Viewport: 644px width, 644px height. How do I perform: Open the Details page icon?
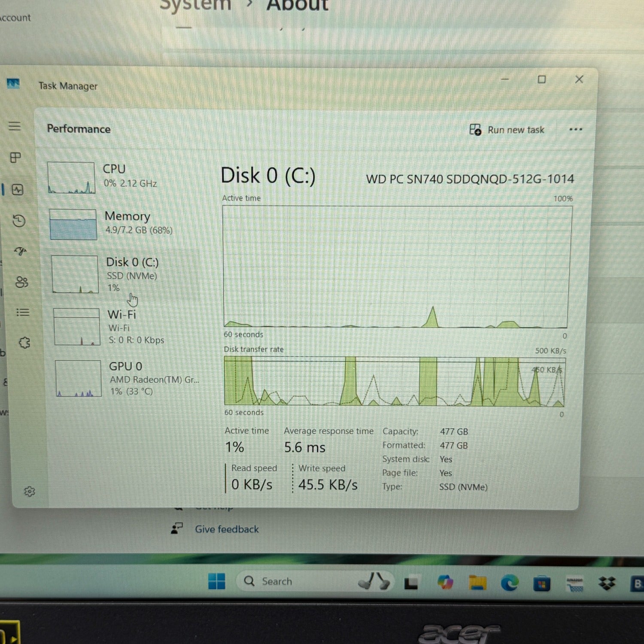coord(23,312)
